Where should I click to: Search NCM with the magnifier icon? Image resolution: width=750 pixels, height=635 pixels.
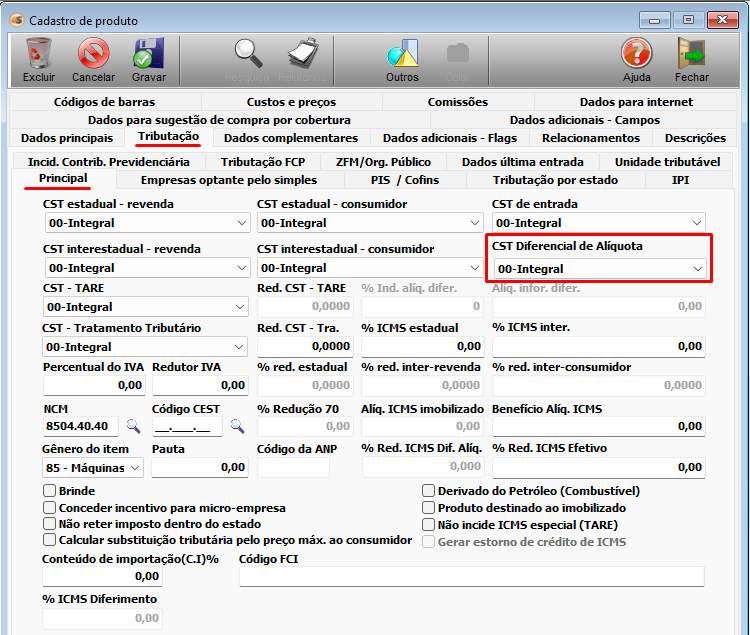coord(133,426)
